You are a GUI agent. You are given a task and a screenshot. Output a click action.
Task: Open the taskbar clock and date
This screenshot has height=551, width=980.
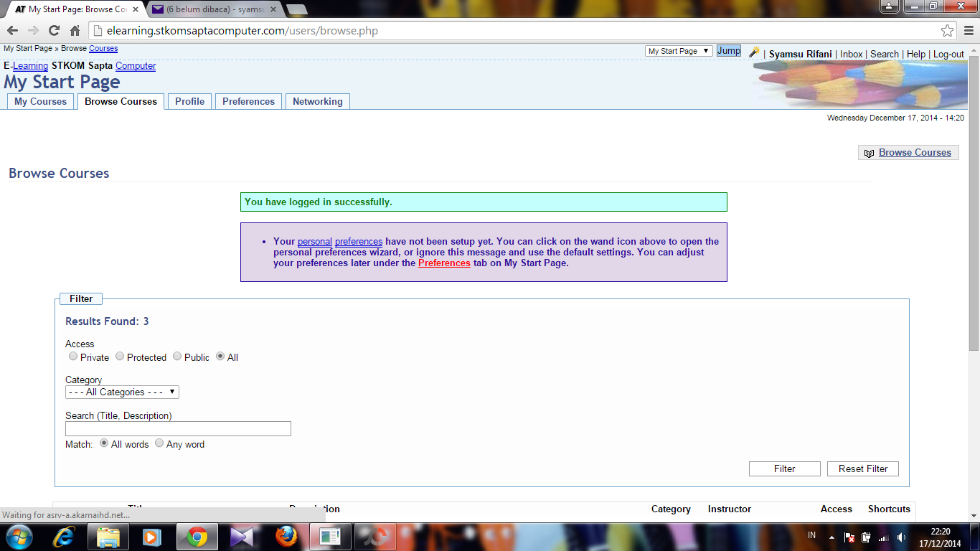click(940, 537)
